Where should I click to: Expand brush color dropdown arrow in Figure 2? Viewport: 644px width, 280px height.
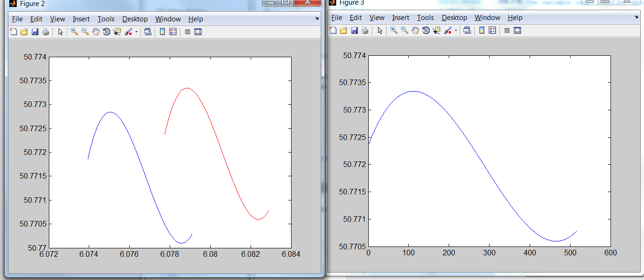pos(136,32)
